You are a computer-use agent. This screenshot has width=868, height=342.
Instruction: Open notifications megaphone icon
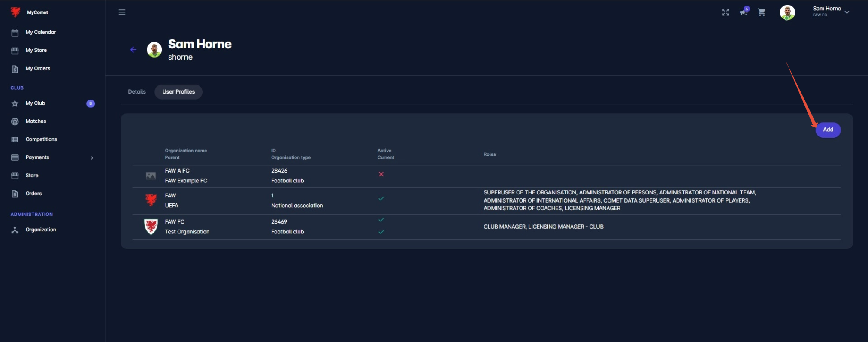coord(744,12)
